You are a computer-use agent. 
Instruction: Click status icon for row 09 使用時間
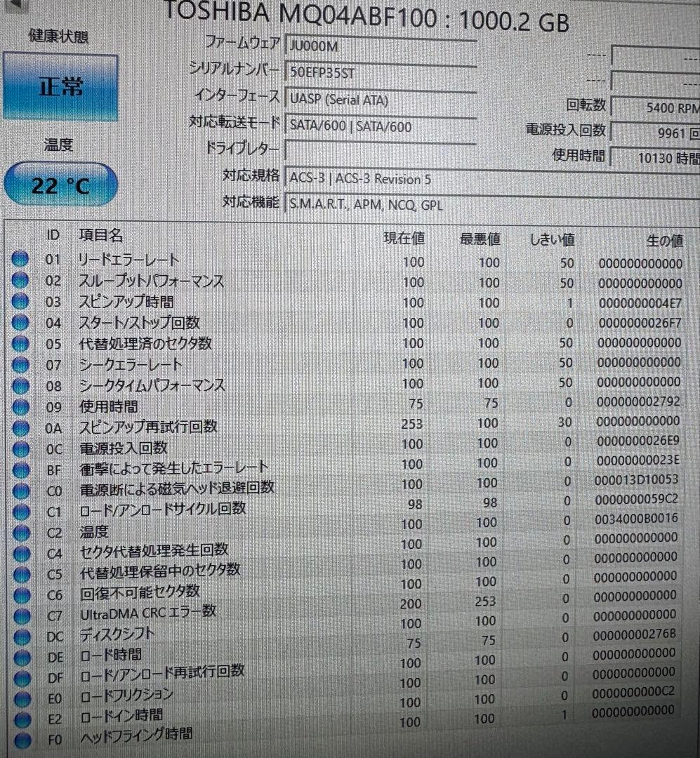[x=20, y=407]
